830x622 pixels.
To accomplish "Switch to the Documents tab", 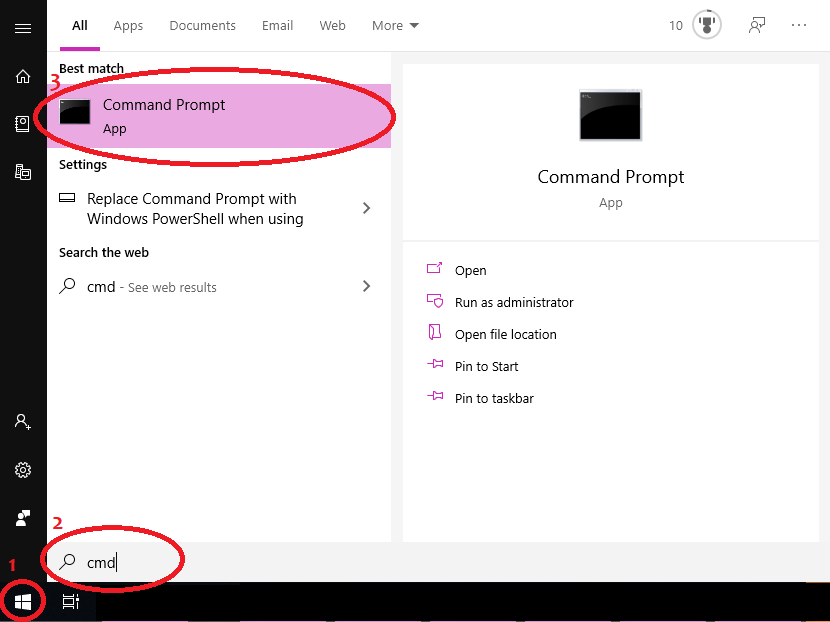I will click(x=202, y=25).
